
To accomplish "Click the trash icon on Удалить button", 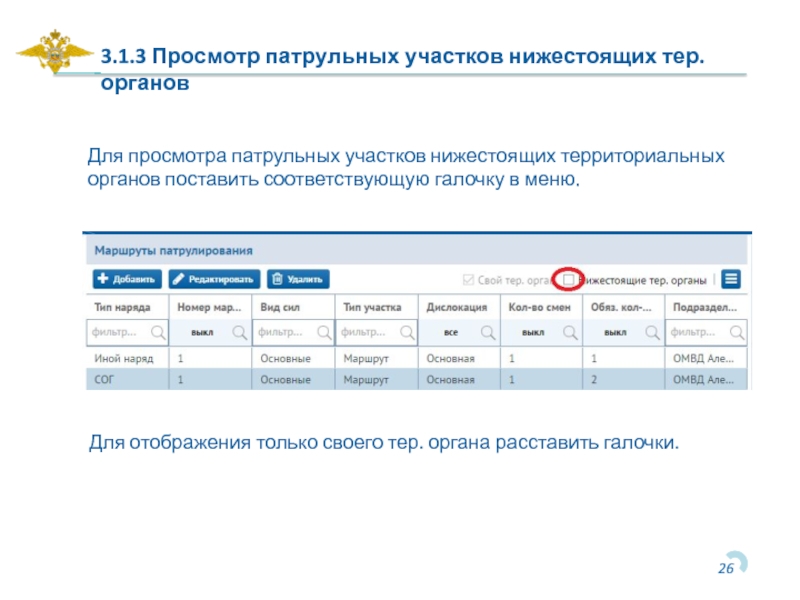I will point(277,279).
